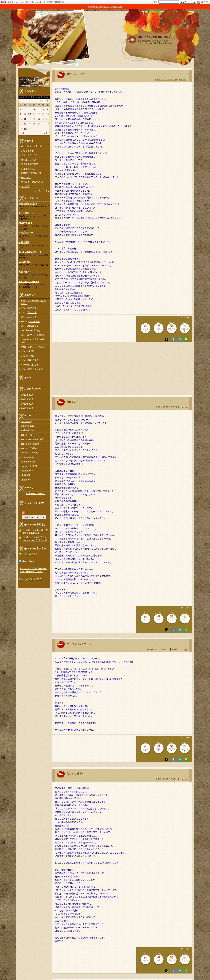Screen dimensions: 210x980
Task: Open timestamp 2009-03-19 12:36:48 permalink
Action: 167,779
